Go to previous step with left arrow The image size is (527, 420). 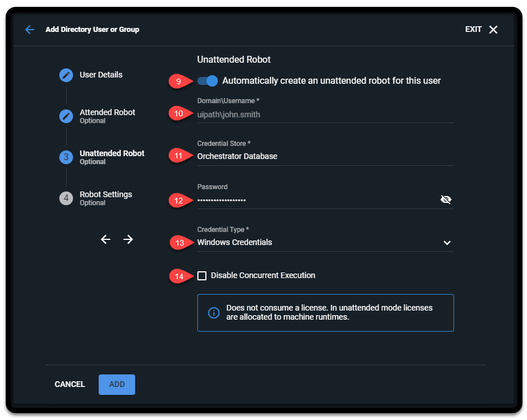106,239
